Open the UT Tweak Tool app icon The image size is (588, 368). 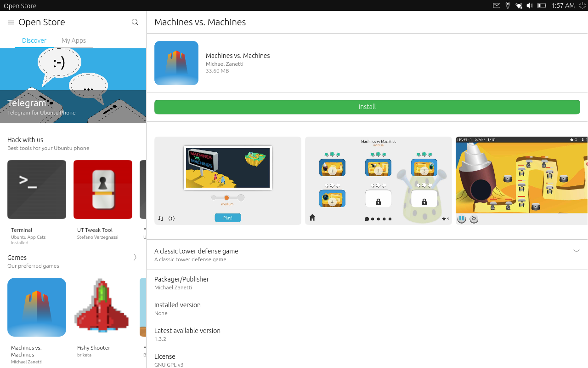click(x=103, y=190)
